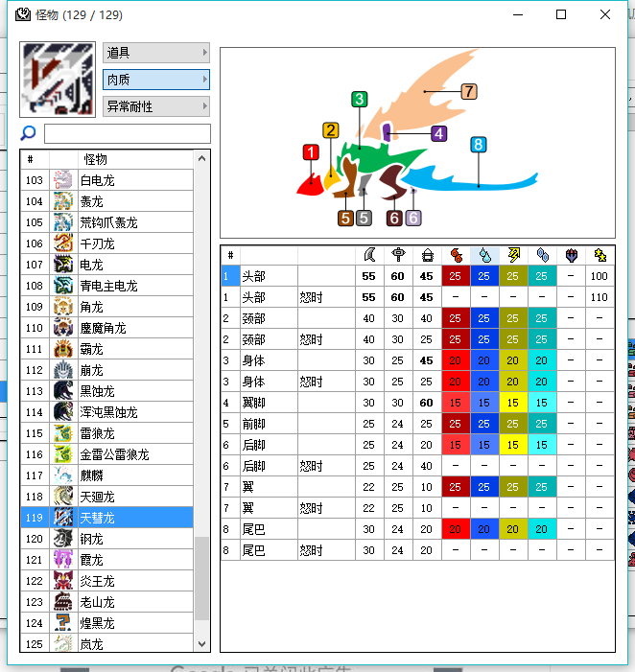Select 浑沌黑蚀龙 in the list

106,412
